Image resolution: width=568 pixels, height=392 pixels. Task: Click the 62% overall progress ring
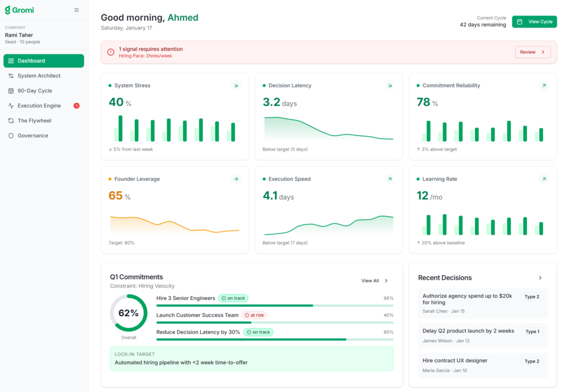[x=129, y=313]
